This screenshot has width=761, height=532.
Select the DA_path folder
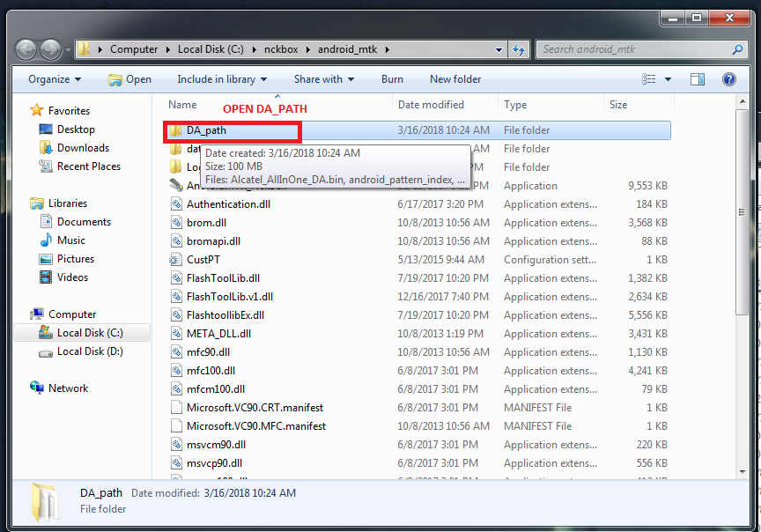point(418,130)
